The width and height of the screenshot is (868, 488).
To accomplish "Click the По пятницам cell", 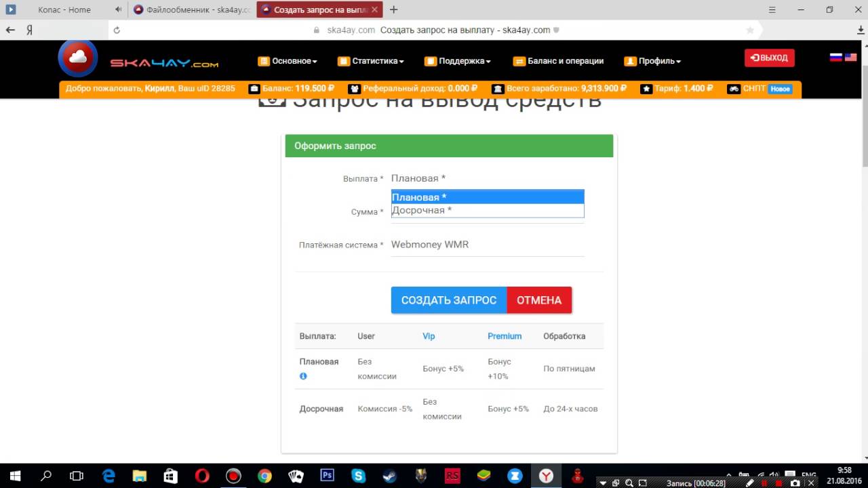I will [x=569, y=369].
